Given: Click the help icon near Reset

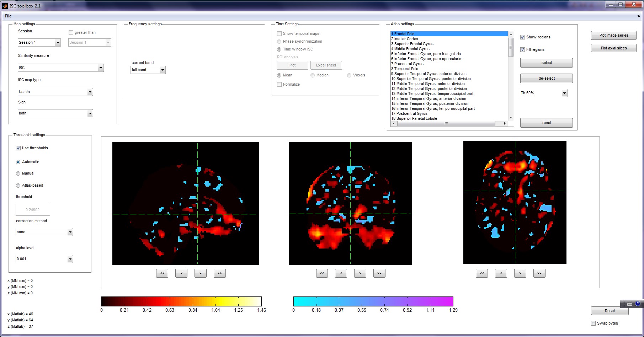Looking at the screenshot, I should click(638, 304).
